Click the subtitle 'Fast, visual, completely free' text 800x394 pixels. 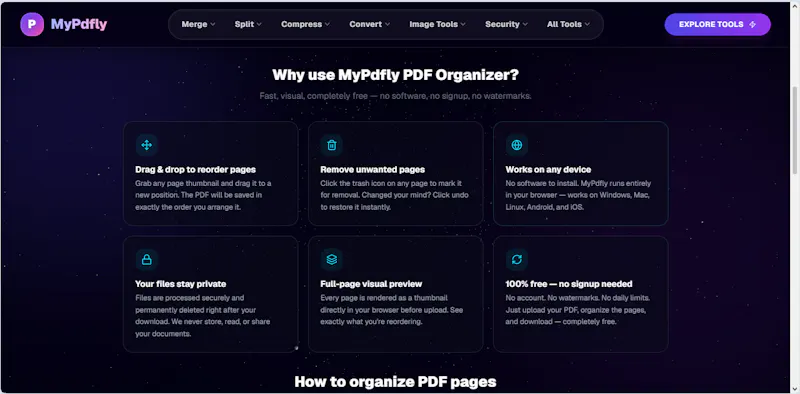point(395,96)
